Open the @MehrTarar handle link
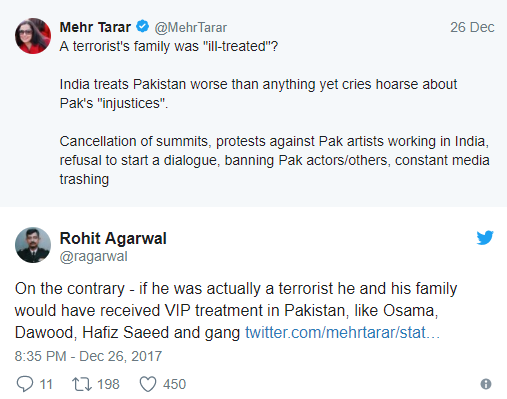 click(190, 28)
